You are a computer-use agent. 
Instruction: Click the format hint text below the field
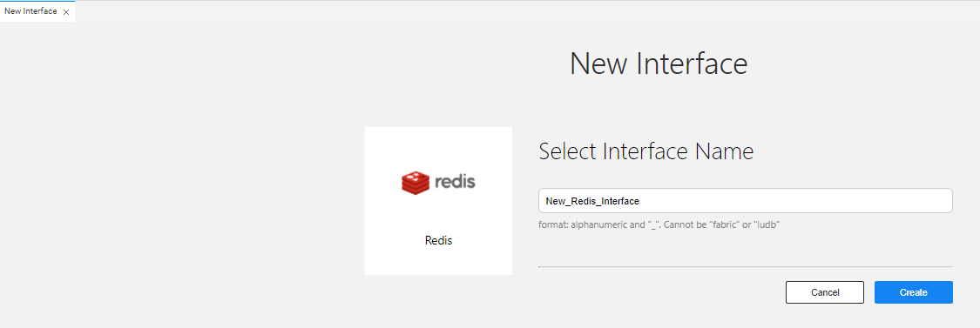point(660,224)
